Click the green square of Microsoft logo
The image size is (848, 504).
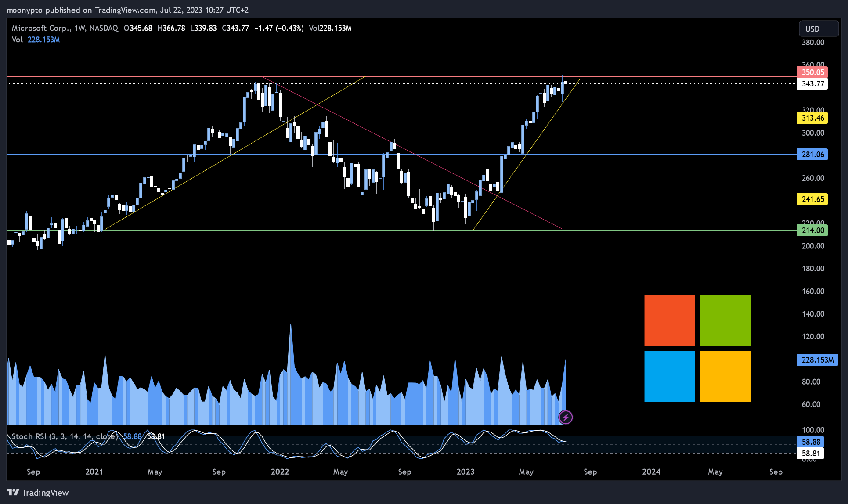(725, 320)
